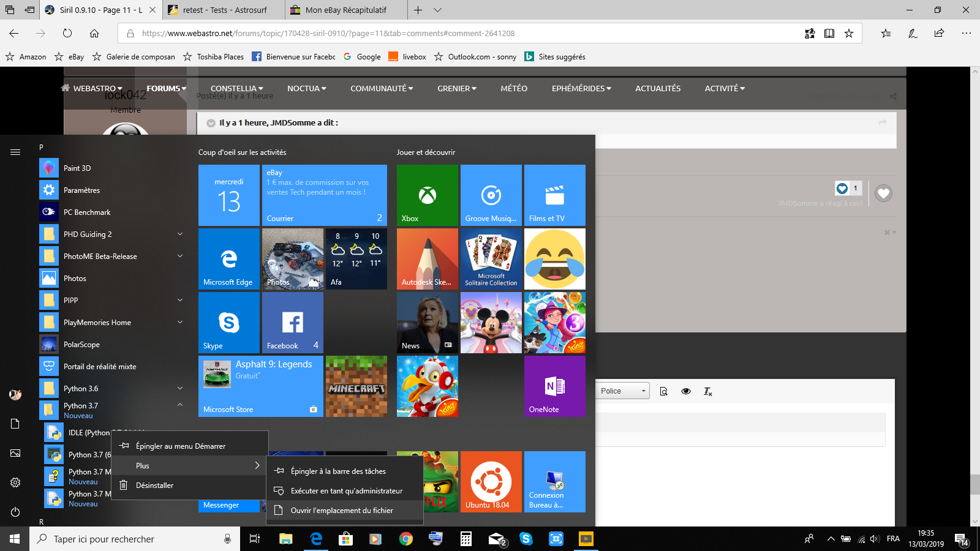Image resolution: width=980 pixels, height=551 pixels.
Task: Open Paramètres from the app list
Action: 113,190
